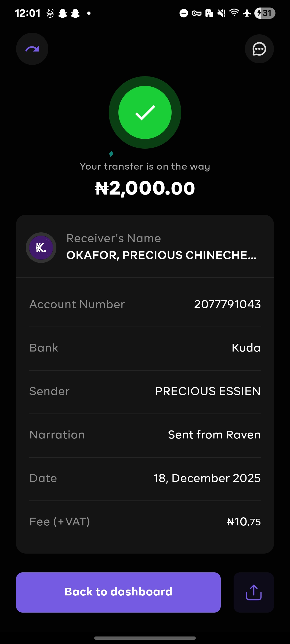This screenshot has height=644, width=290.
Task: Tap the ₦10.75 fee value
Action: 244,522
